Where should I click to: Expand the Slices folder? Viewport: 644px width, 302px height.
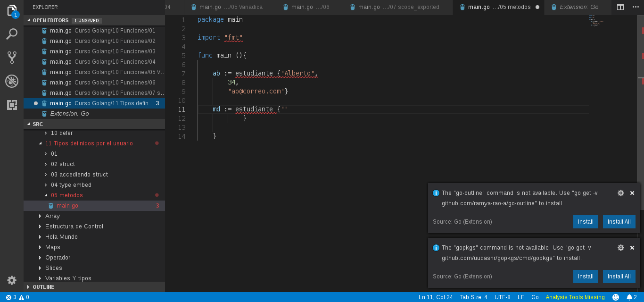click(40, 268)
